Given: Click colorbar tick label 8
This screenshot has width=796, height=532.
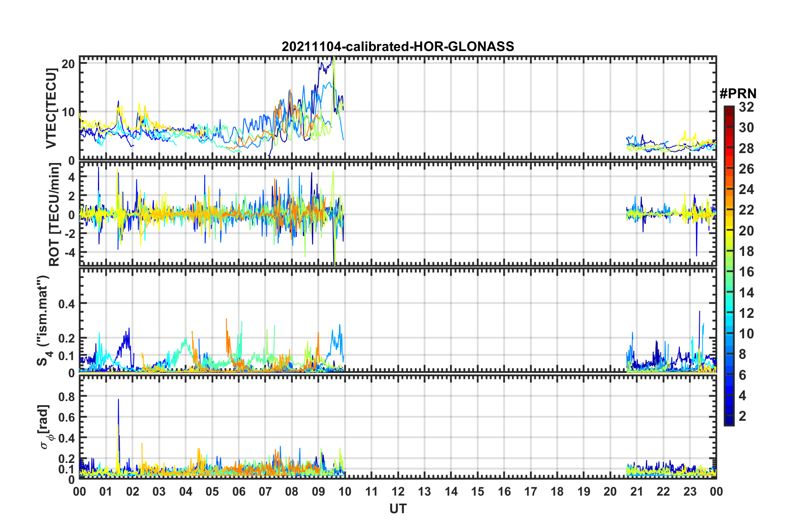Looking at the screenshot, I should coord(742,354).
